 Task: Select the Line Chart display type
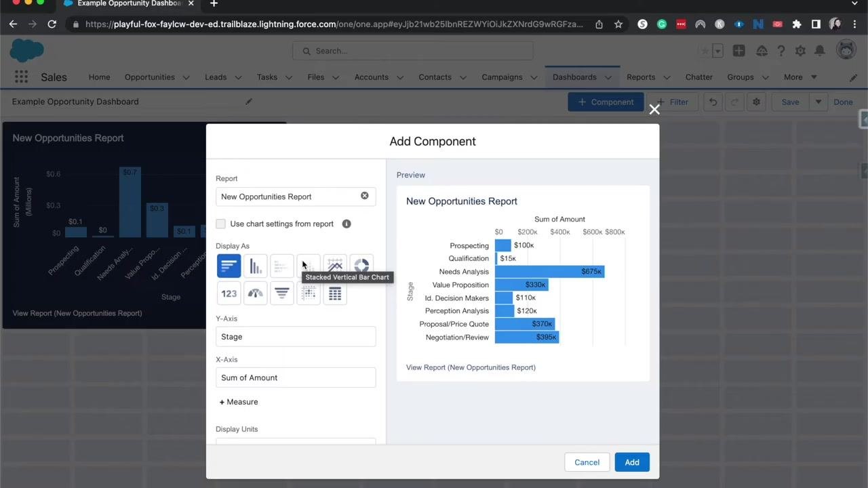click(x=335, y=266)
